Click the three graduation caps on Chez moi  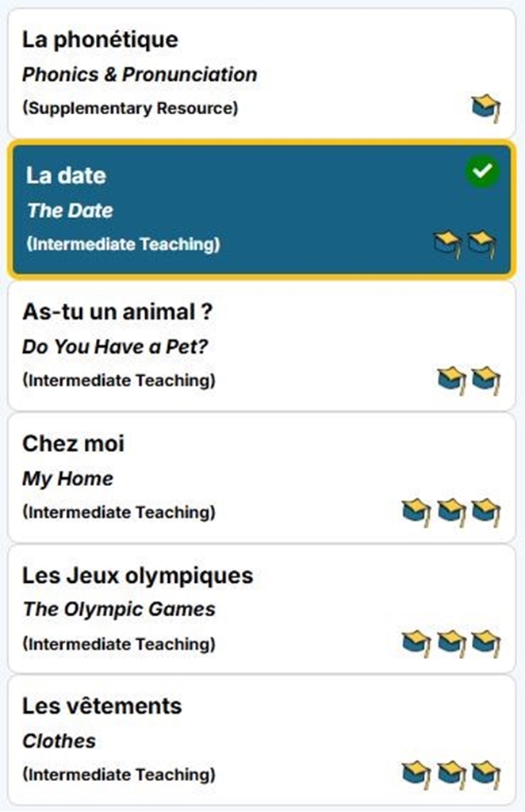coord(450,511)
